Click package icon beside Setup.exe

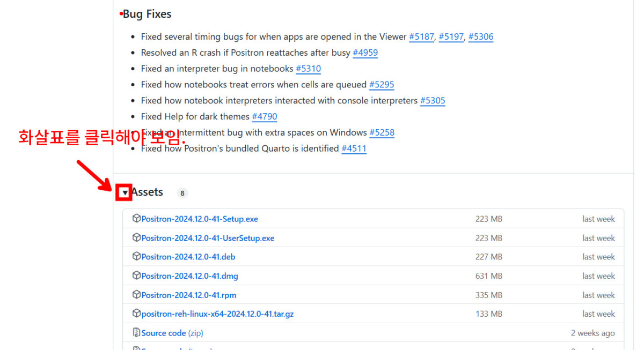click(136, 219)
